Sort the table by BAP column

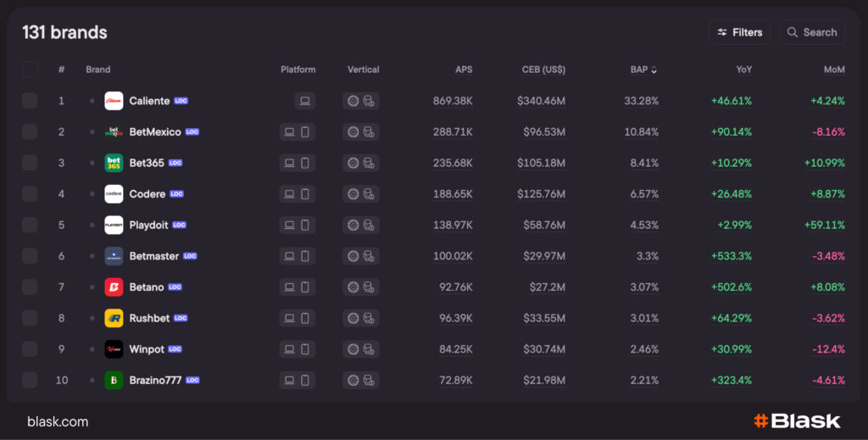point(643,70)
